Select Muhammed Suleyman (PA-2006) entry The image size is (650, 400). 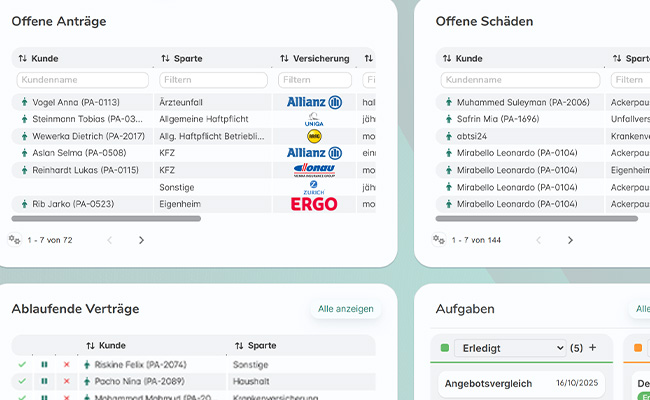523,102
